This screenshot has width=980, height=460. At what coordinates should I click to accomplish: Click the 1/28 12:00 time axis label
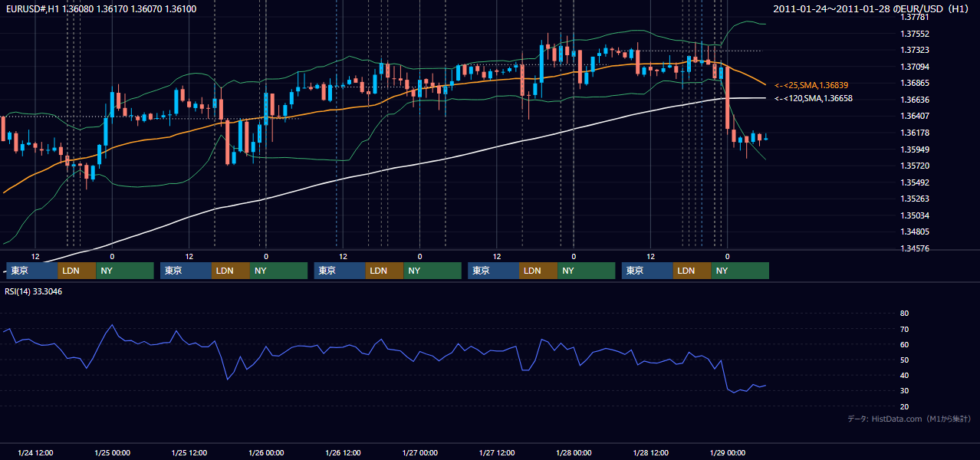(x=651, y=452)
